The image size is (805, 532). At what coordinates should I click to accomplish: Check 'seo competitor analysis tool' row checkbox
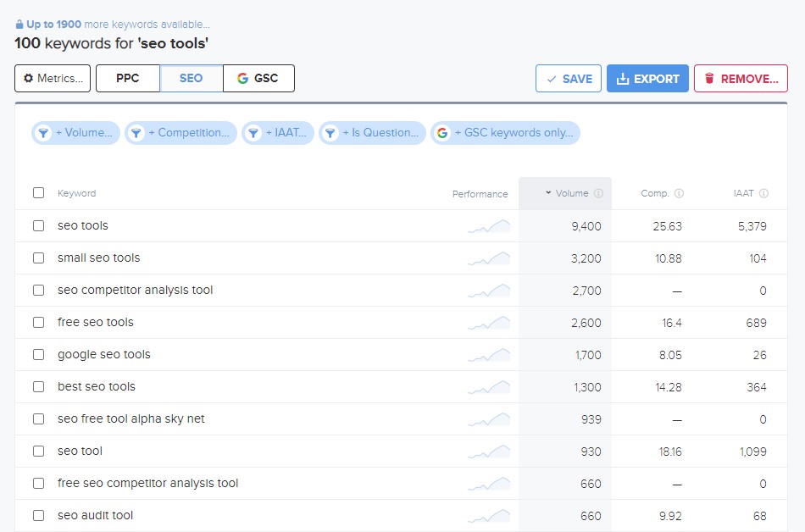coord(38,291)
